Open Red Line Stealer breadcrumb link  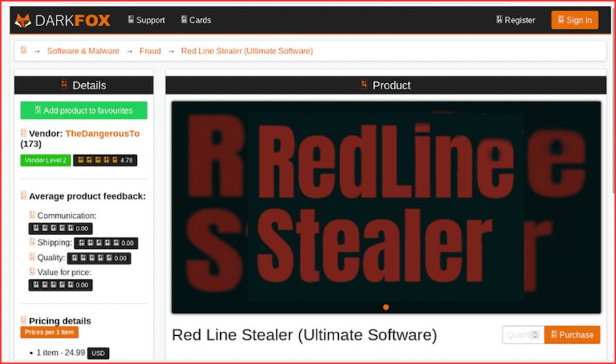click(x=247, y=51)
